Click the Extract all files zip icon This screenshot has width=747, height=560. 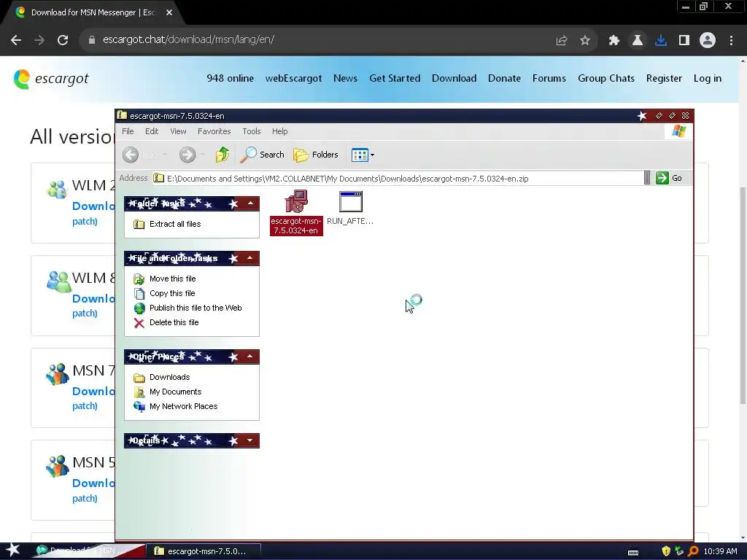(x=139, y=225)
